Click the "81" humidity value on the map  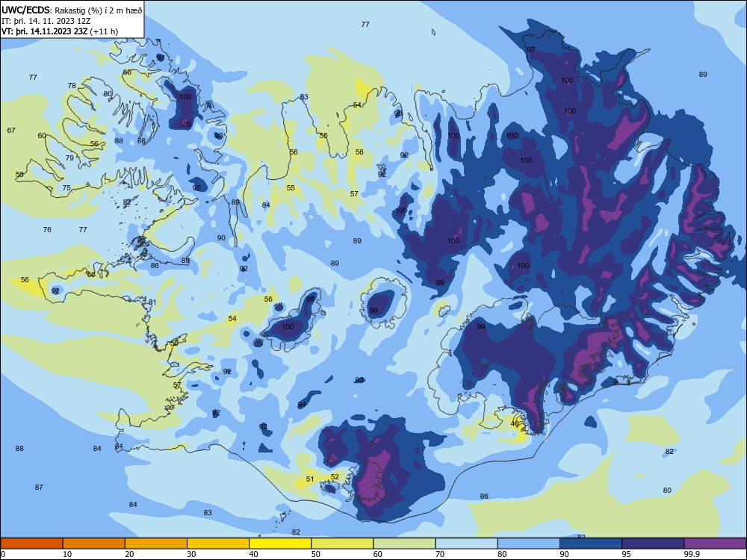pos(152,302)
